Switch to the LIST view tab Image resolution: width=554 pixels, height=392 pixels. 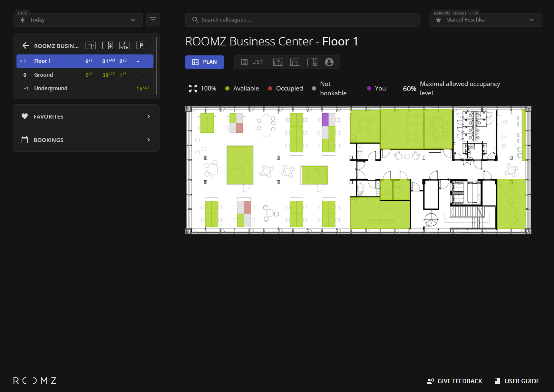tap(252, 62)
